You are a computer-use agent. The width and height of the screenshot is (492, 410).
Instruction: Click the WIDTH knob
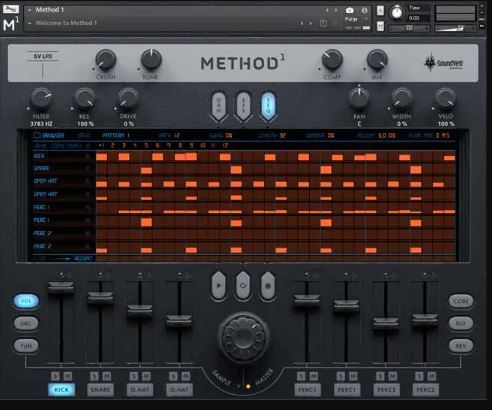pyautogui.click(x=402, y=99)
